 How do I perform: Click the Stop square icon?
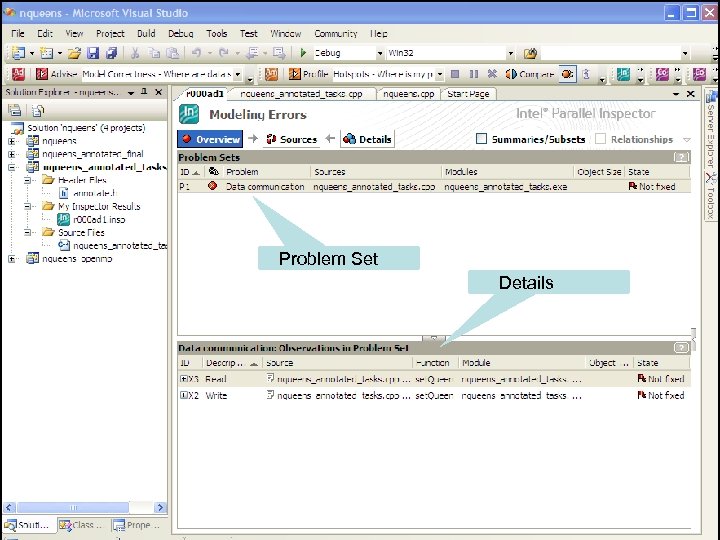tap(455, 74)
